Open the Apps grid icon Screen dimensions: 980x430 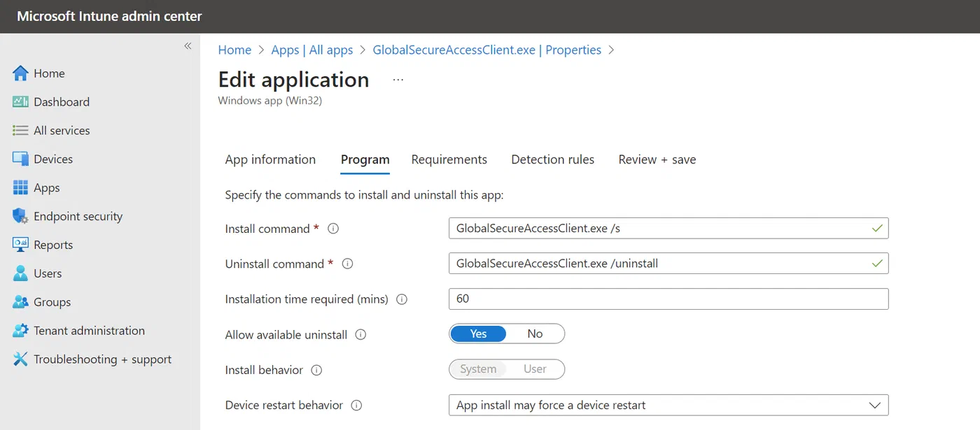[x=20, y=188]
